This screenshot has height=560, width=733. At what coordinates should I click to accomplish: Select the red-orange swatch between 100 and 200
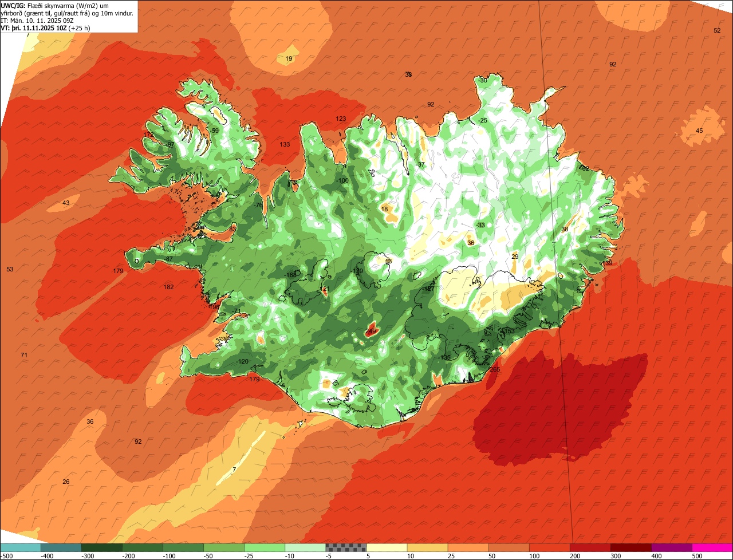549,547
